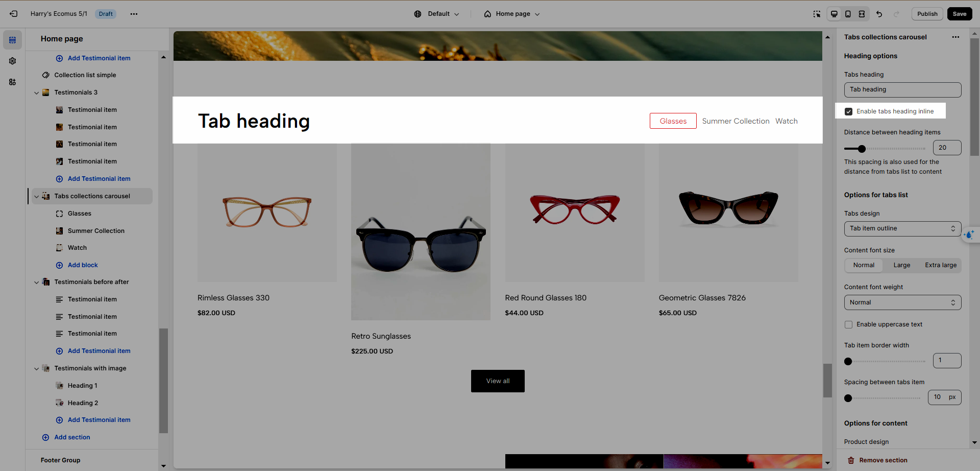This screenshot has width=980, height=471.
Task: Click Add section link
Action: (72, 437)
